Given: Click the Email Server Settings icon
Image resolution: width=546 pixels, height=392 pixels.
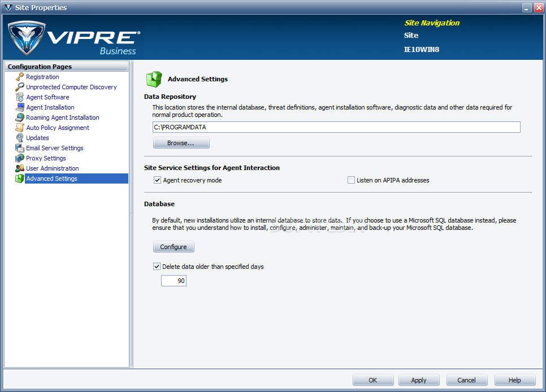Looking at the screenshot, I should click(20, 148).
